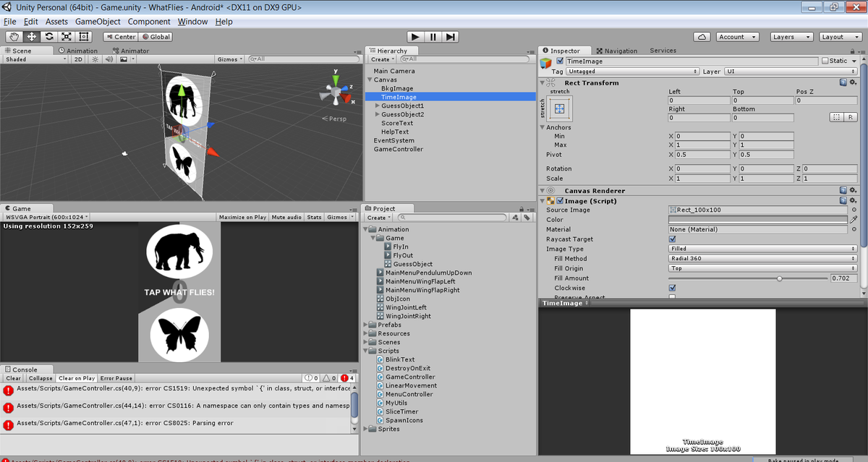Disable the Image (Script) component checkbox
Screen dimensions: 868x462
click(x=560, y=201)
